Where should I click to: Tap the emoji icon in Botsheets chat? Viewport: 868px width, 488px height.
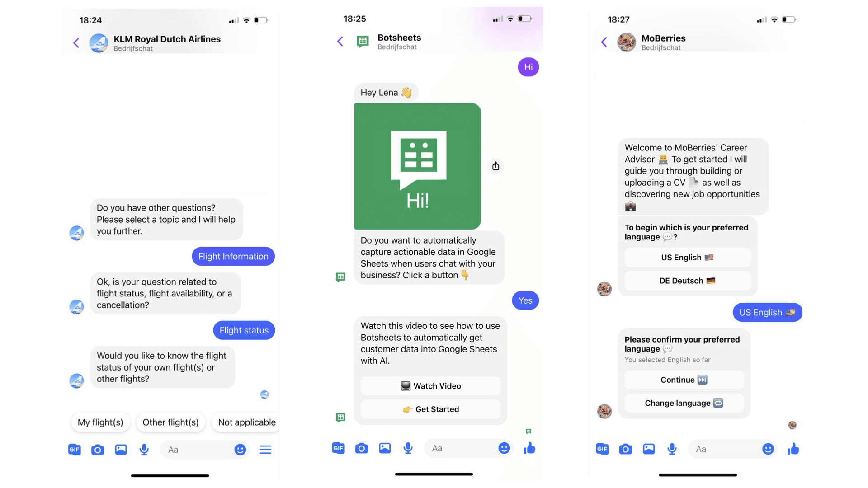(505, 449)
